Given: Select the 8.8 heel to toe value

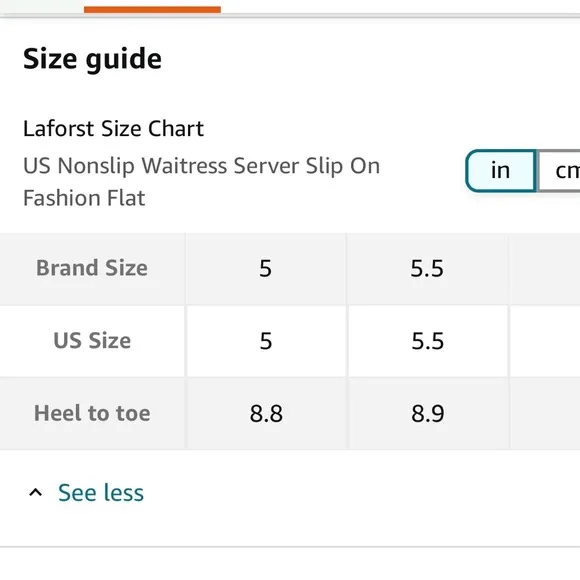Looking at the screenshot, I should click(266, 413).
